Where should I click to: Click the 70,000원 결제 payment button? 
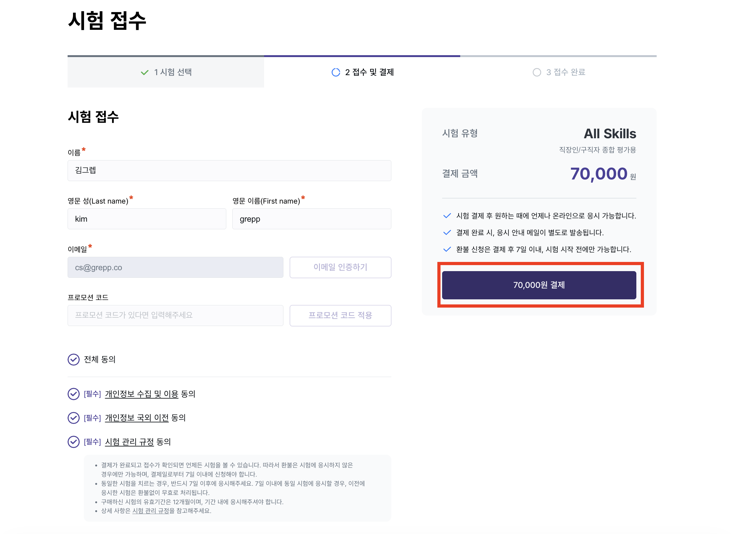pos(539,285)
